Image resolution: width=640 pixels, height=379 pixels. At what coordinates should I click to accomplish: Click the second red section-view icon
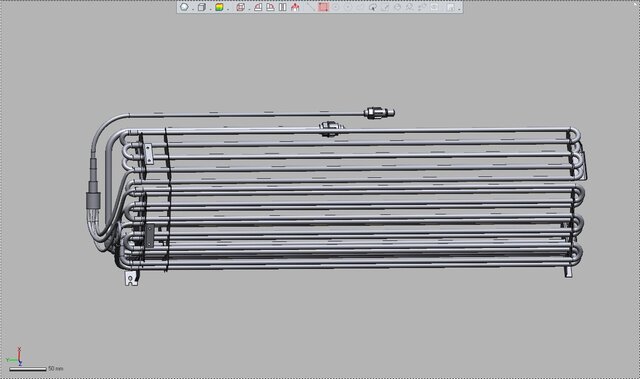click(x=270, y=7)
